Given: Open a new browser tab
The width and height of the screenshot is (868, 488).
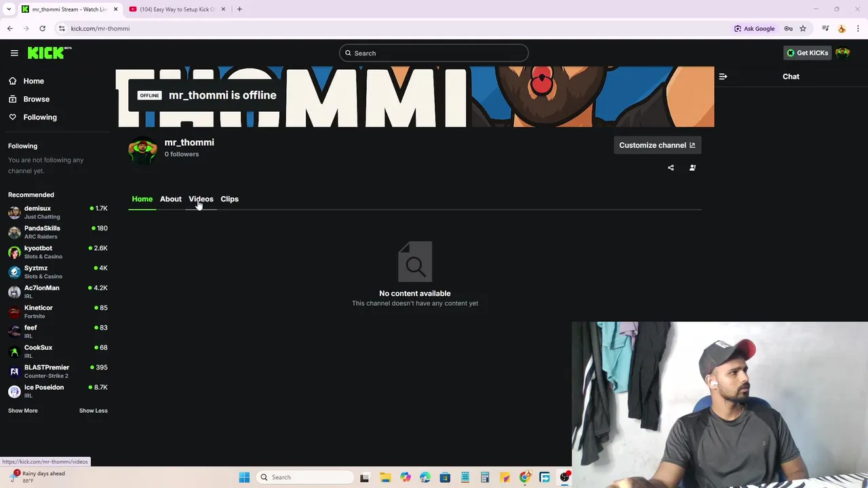Looking at the screenshot, I should point(239,9).
